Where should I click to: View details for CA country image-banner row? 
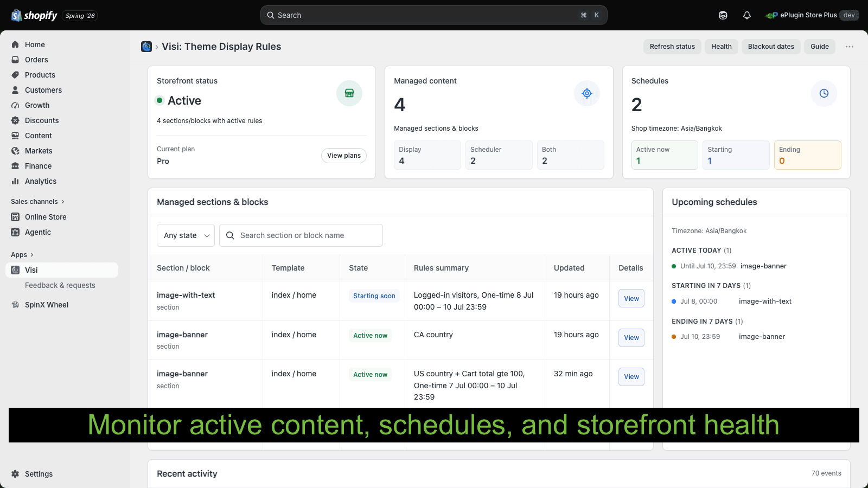[x=631, y=338]
